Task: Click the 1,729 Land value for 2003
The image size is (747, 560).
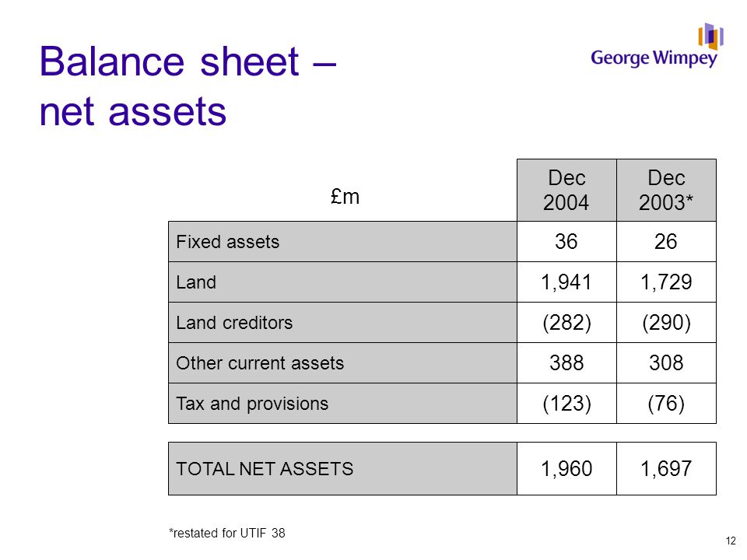Action: 666,282
